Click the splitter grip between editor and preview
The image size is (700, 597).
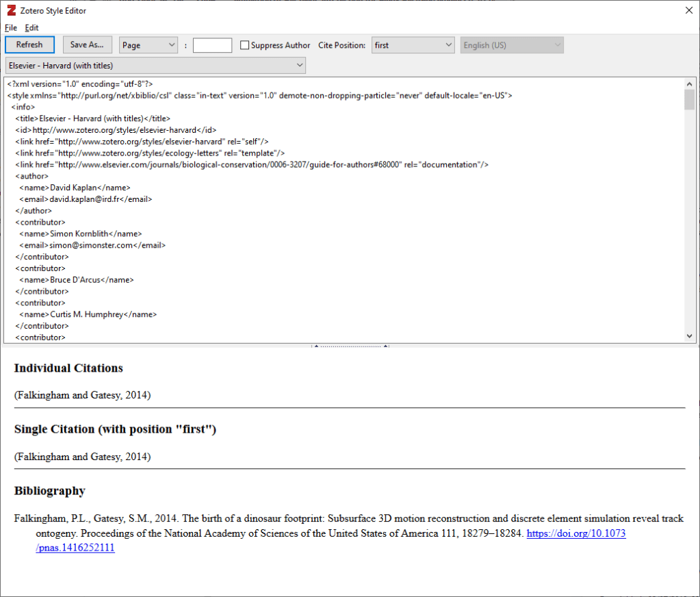[x=350, y=346]
